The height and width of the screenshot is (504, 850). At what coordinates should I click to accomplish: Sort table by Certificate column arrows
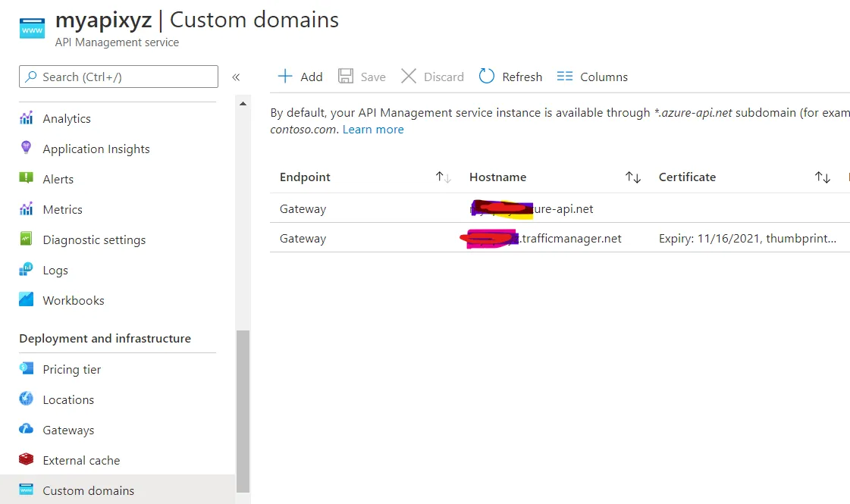tap(823, 177)
